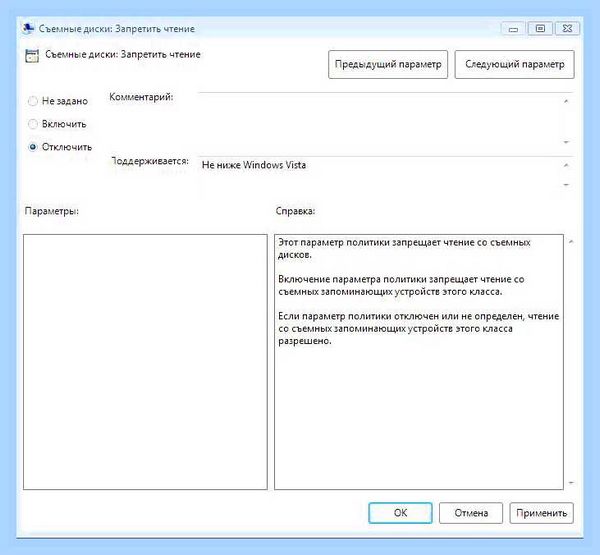Apply changes with 'Применить'

click(x=541, y=513)
